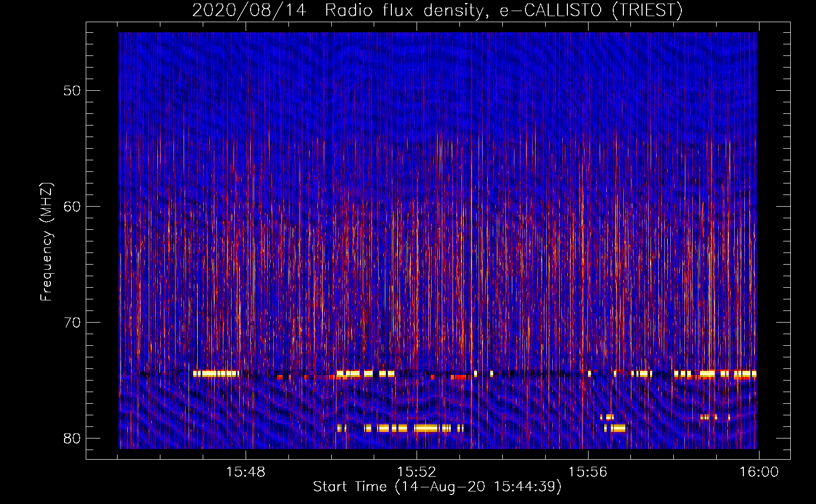Click the 15:52 time tick label
816x504 pixels.
click(417, 472)
